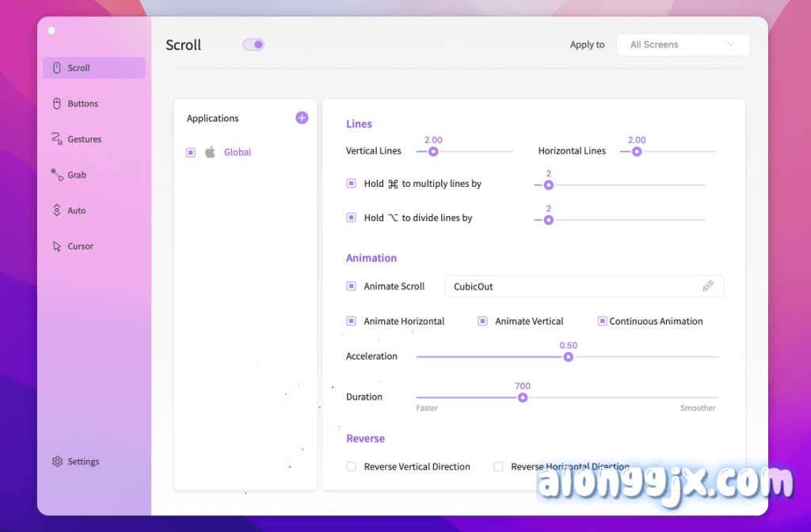Open the All Screens dropdown
The image size is (811, 532).
[x=683, y=45]
